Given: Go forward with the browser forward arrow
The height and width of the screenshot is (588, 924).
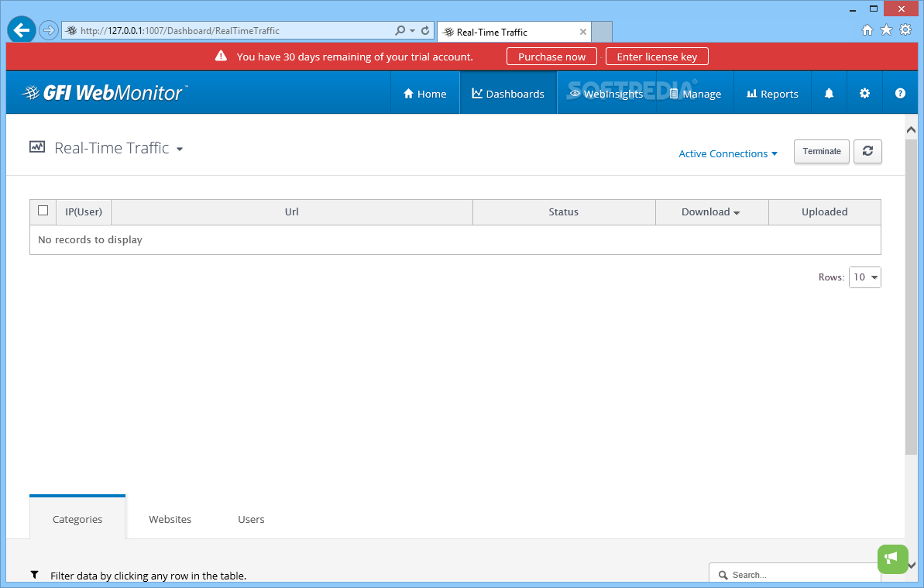Looking at the screenshot, I should [48, 30].
